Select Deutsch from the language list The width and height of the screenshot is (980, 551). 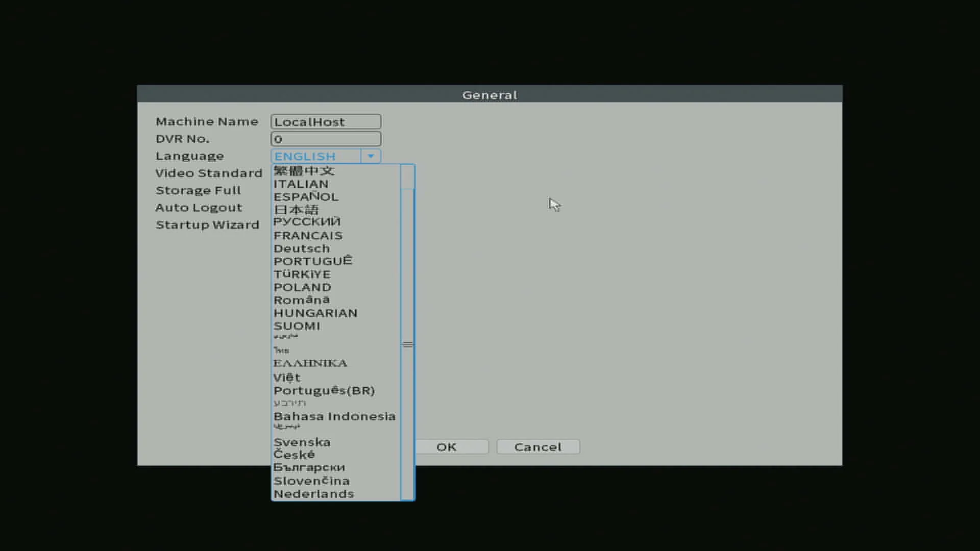tap(302, 249)
